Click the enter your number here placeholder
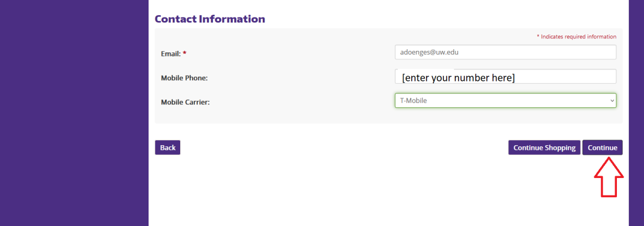Screen dimensions: 644x226 pyautogui.click(x=458, y=77)
